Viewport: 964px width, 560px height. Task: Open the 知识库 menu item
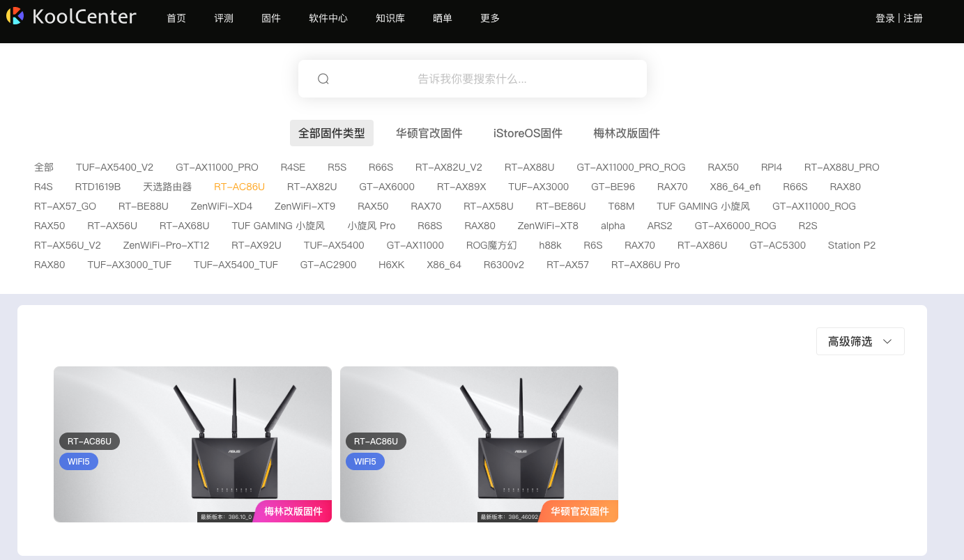click(x=390, y=18)
